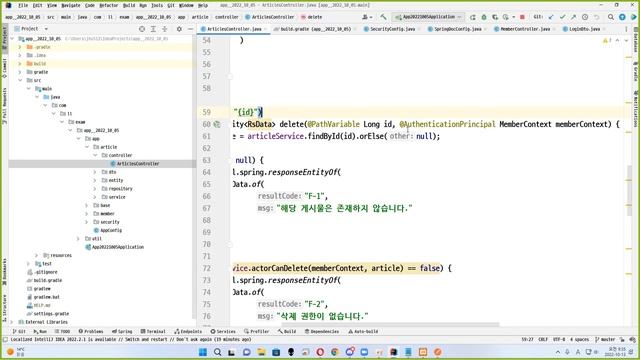Click the Rerun application icon in toolbar
640x360 pixels.
point(473,17)
